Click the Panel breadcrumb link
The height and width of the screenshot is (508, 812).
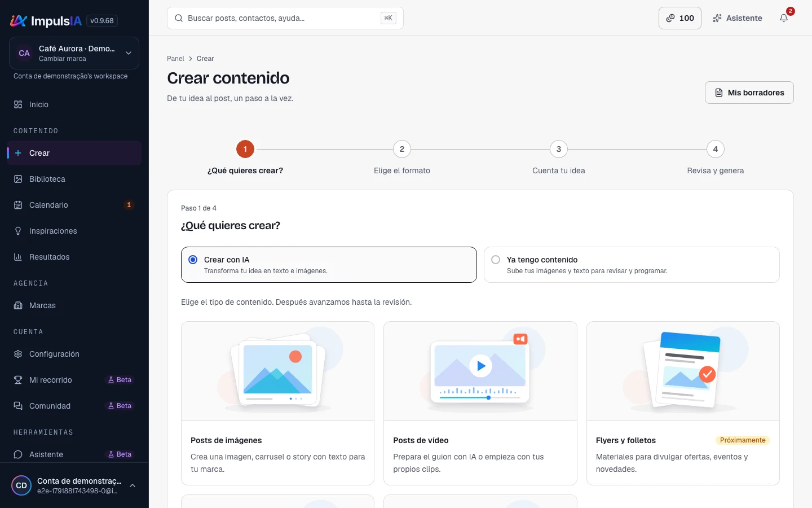click(175, 59)
